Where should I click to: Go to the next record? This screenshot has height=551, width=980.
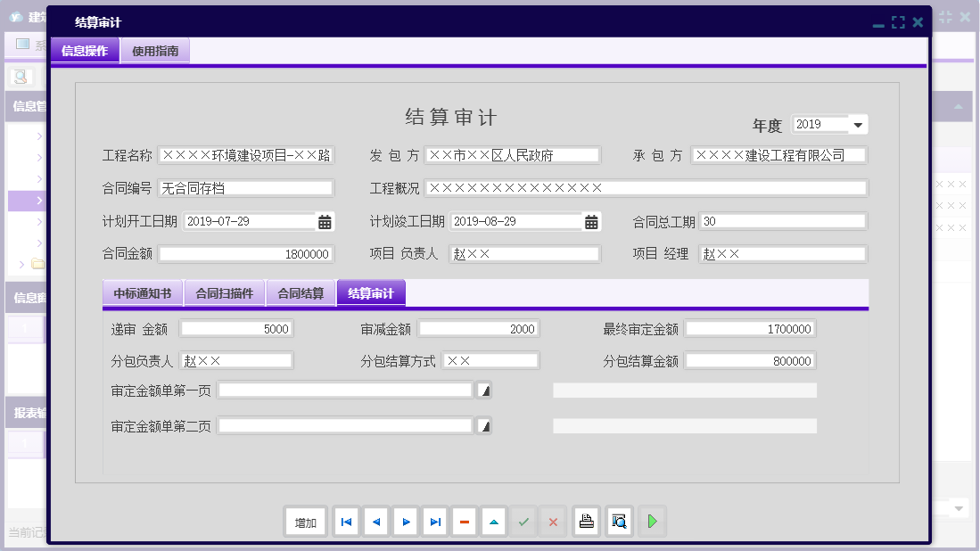405,522
